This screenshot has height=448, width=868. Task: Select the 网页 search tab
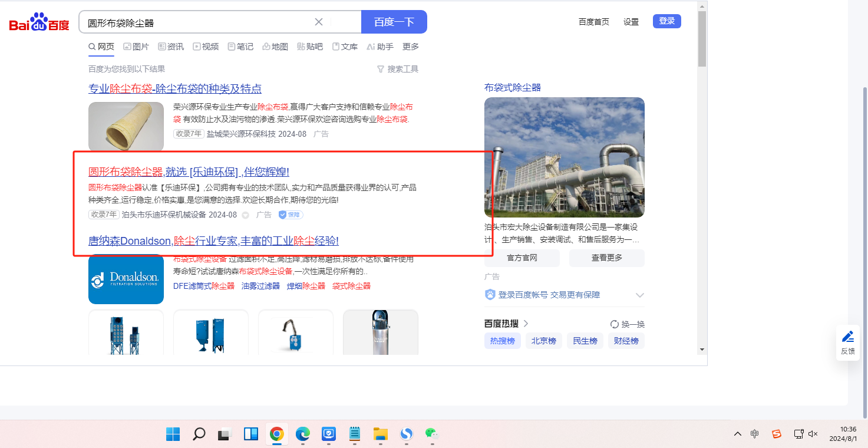[101, 47]
